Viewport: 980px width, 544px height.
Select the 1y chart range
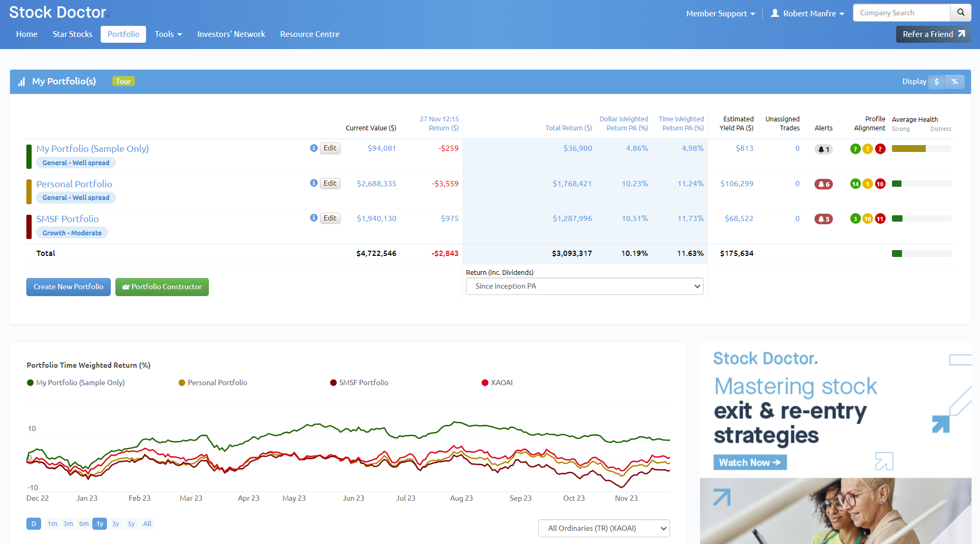tap(100, 523)
